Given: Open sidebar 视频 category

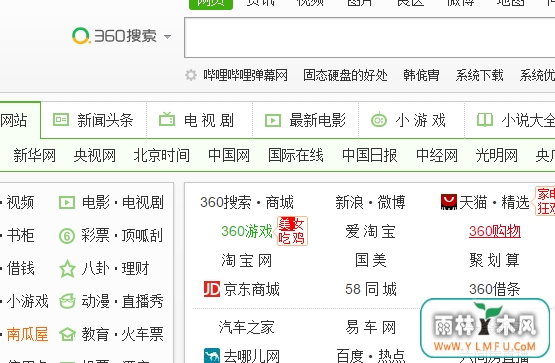Looking at the screenshot, I should tap(20, 202).
